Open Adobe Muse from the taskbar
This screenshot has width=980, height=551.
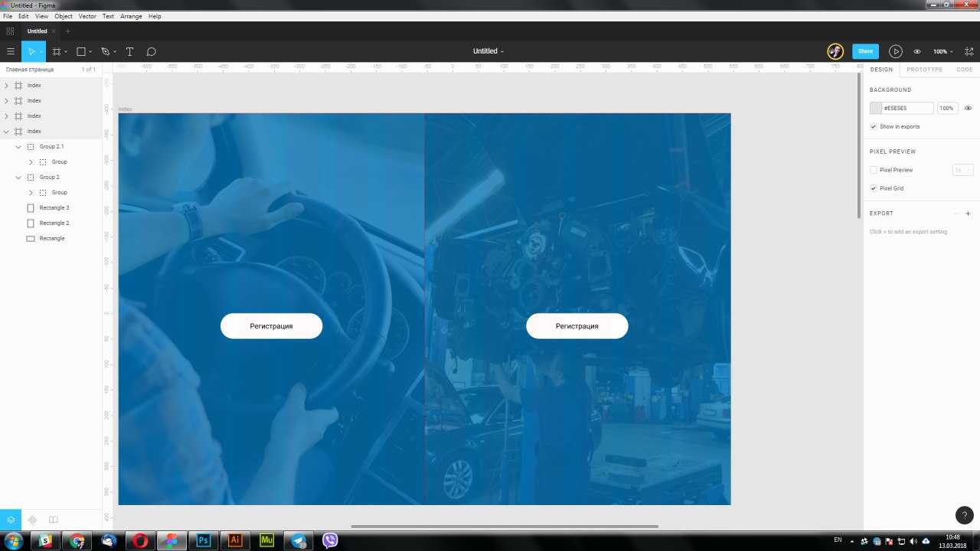tap(266, 541)
